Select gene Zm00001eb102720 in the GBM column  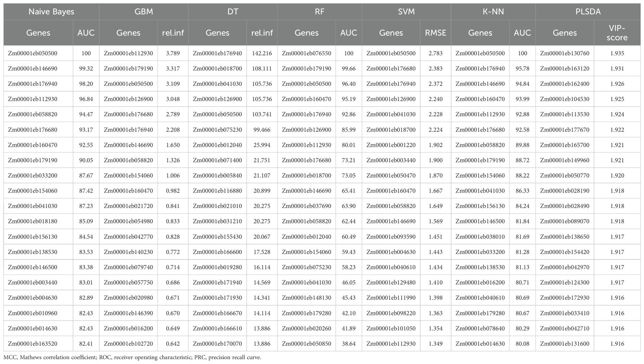tap(128, 344)
